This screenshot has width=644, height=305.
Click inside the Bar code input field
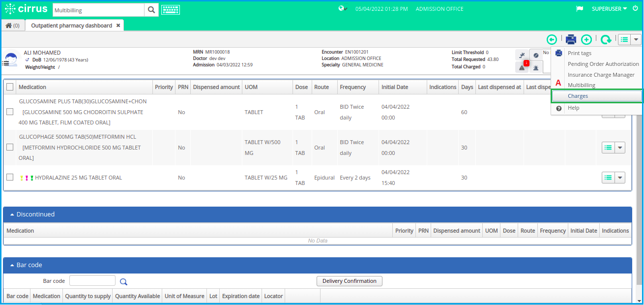(92, 281)
